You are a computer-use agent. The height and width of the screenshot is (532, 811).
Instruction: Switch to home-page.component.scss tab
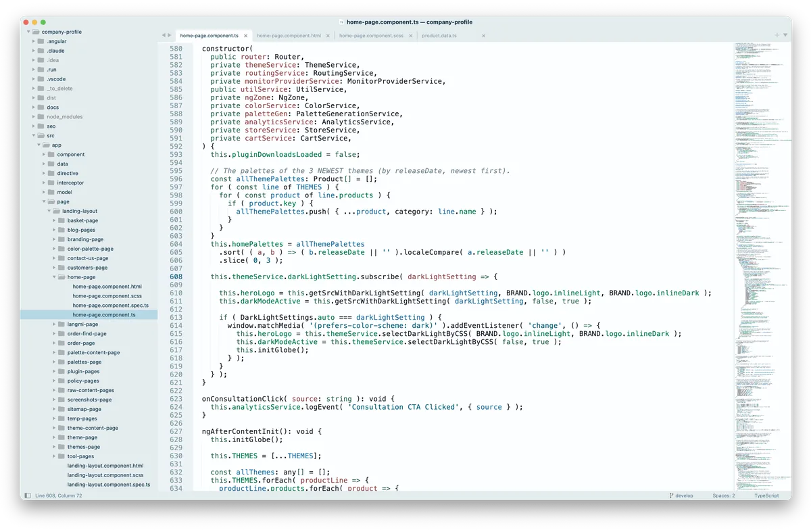click(371, 36)
